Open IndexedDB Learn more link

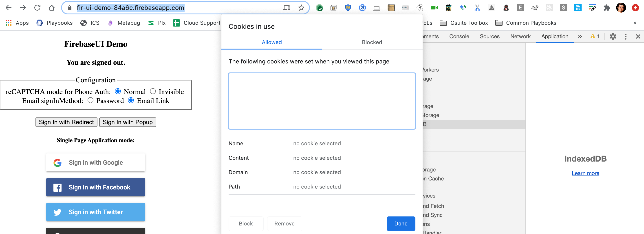click(x=585, y=173)
